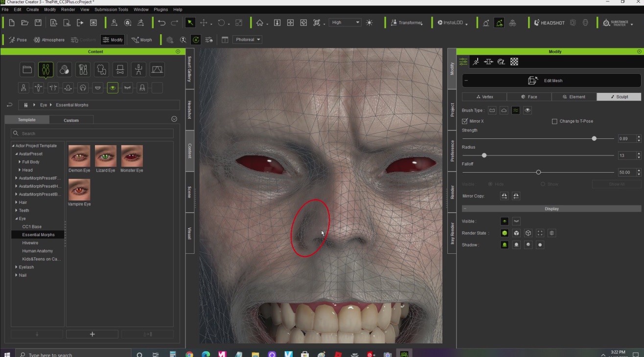Image resolution: width=644 pixels, height=357 pixels.
Task: Select the first sculpt Brush Type
Action: [492, 111]
